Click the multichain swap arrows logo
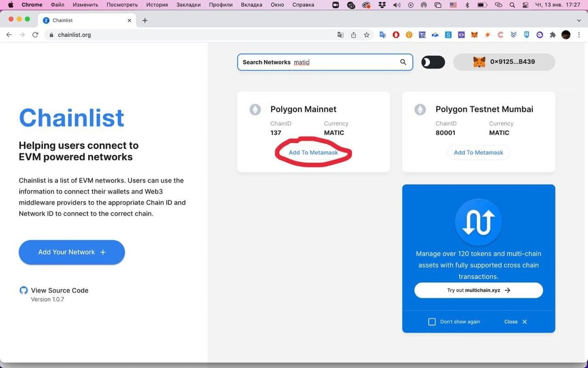 pyautogui.click(x=479, y=223)
